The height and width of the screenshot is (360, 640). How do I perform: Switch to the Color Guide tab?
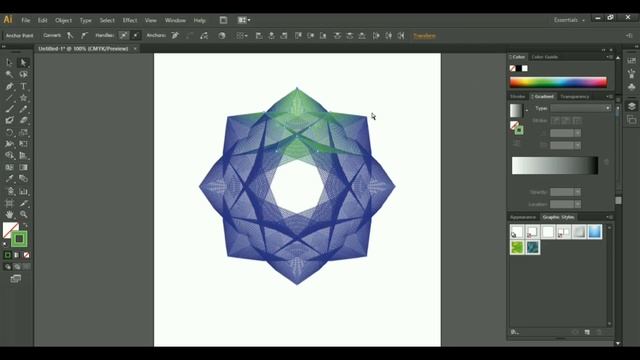tap(544, 57)
